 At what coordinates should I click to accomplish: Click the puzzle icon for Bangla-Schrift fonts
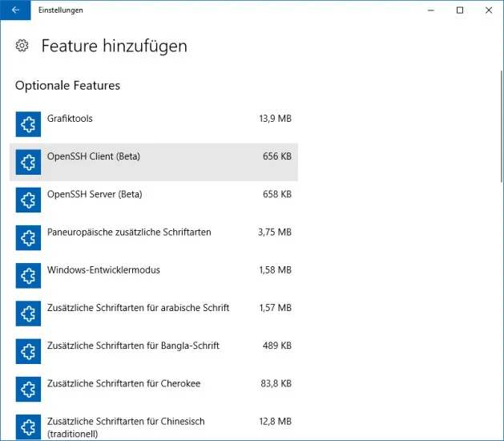click(28, 351)
